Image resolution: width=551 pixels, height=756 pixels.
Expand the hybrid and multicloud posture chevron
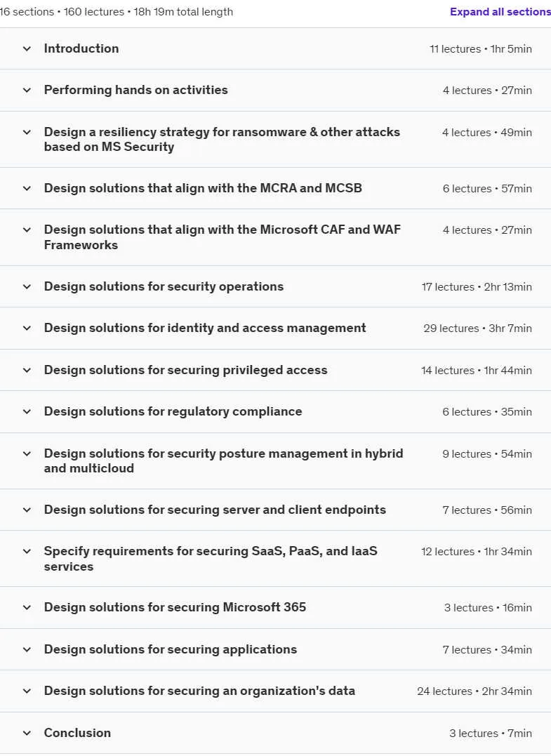click(27, 453)
